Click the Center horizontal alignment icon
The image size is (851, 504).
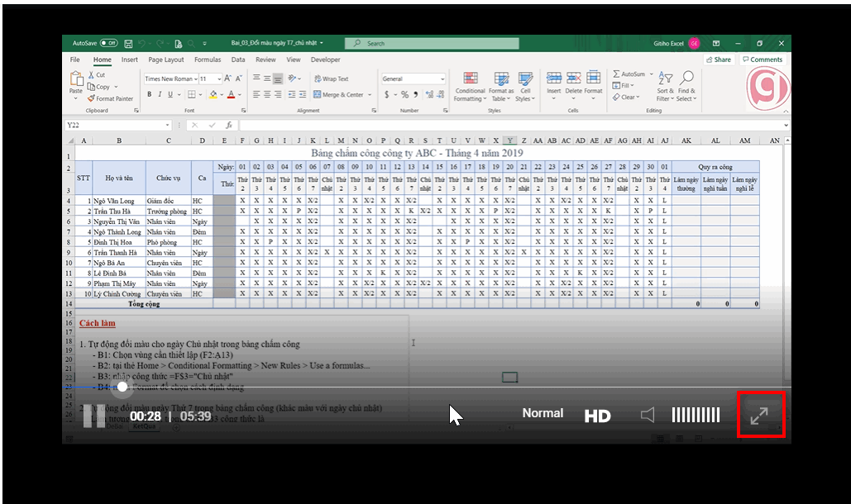click(267, 94)
